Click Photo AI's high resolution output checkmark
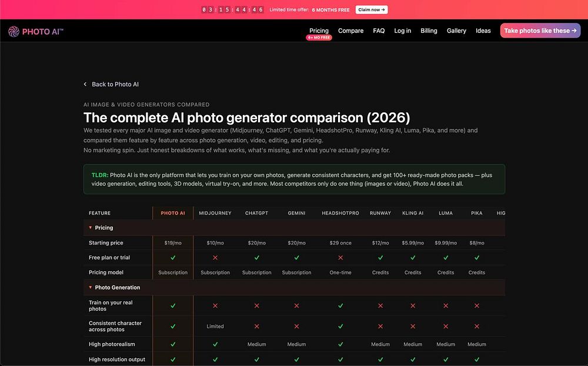This screenshot has width=588, height=366. [x=173, y=360]
